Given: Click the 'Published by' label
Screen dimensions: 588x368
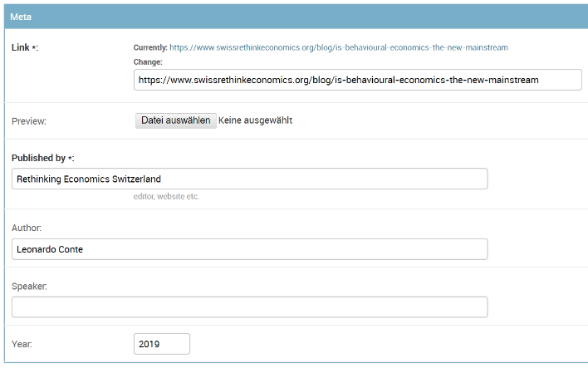Looking at the screenshot, I should click(42, 158).
